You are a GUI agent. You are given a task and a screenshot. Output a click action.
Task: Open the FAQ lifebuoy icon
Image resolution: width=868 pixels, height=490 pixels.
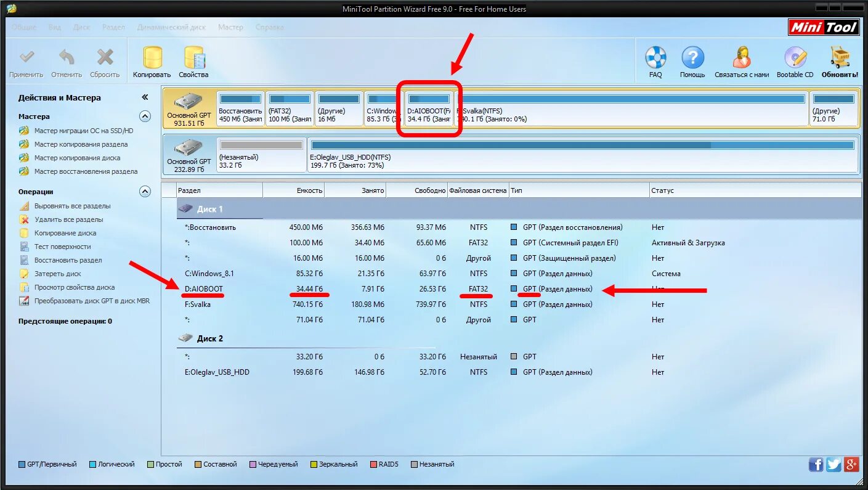pos(655,59)
